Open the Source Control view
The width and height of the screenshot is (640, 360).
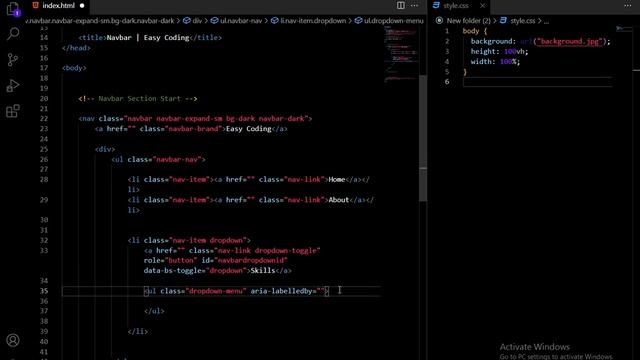point(13,60)
